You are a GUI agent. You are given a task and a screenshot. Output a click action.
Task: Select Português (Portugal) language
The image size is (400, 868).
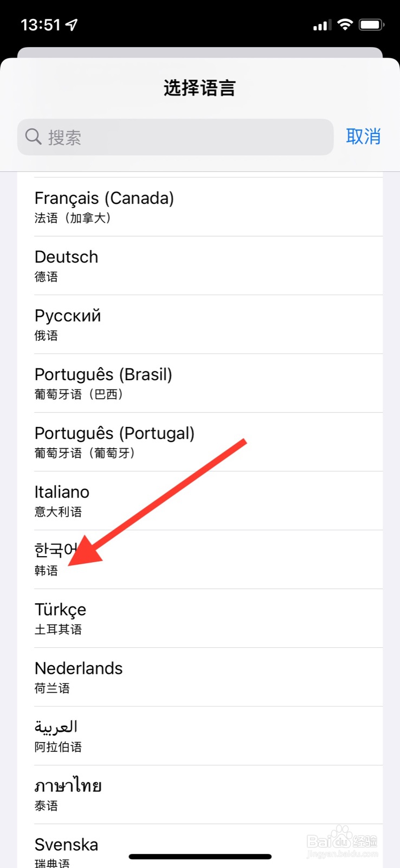(200, 442)
